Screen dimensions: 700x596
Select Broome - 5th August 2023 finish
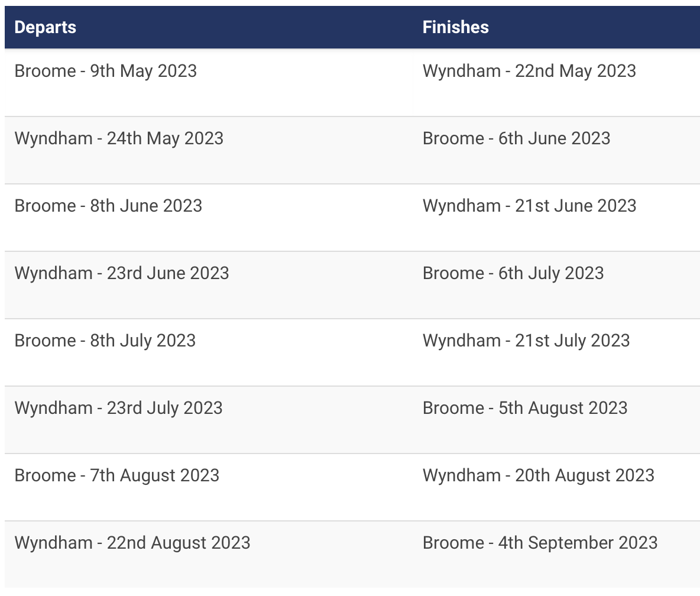[525, 408]
